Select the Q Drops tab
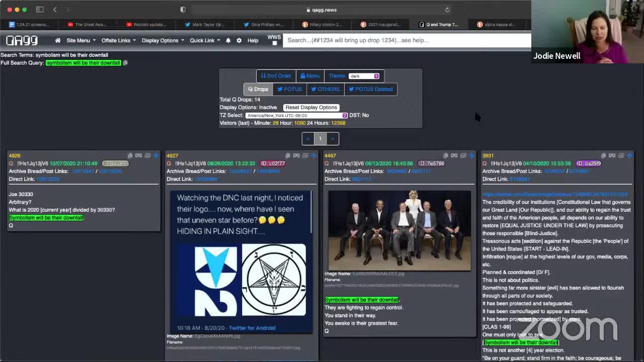Screen dimensions: 644x362 tap(258, 89)
